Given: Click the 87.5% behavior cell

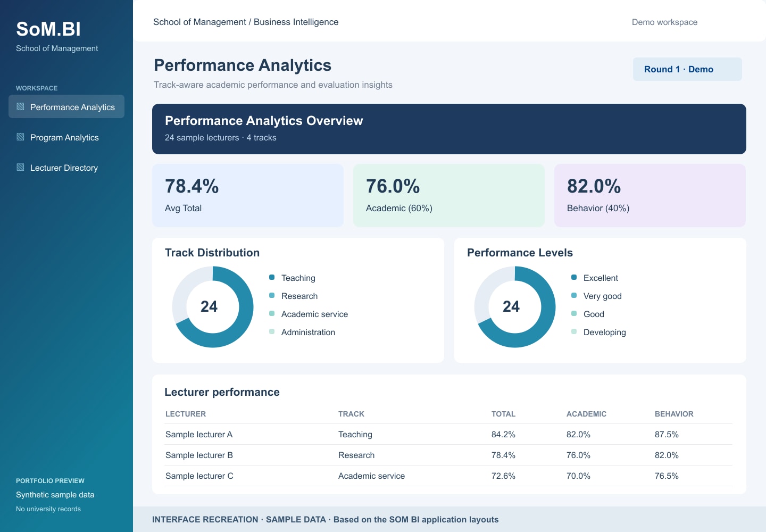Looking at the screenshot, I should [x=667, y=434].
